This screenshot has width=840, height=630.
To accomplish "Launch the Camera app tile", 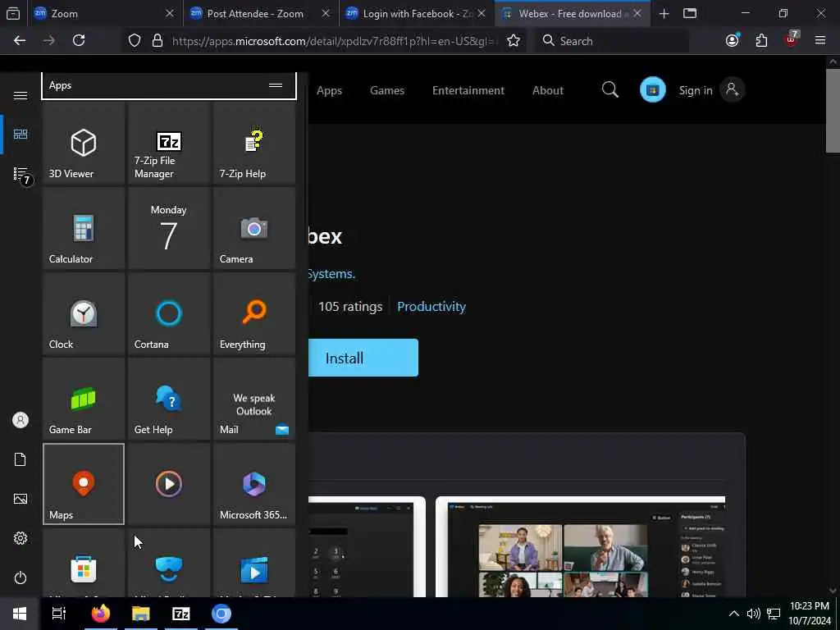I will [x=254, y=229].
